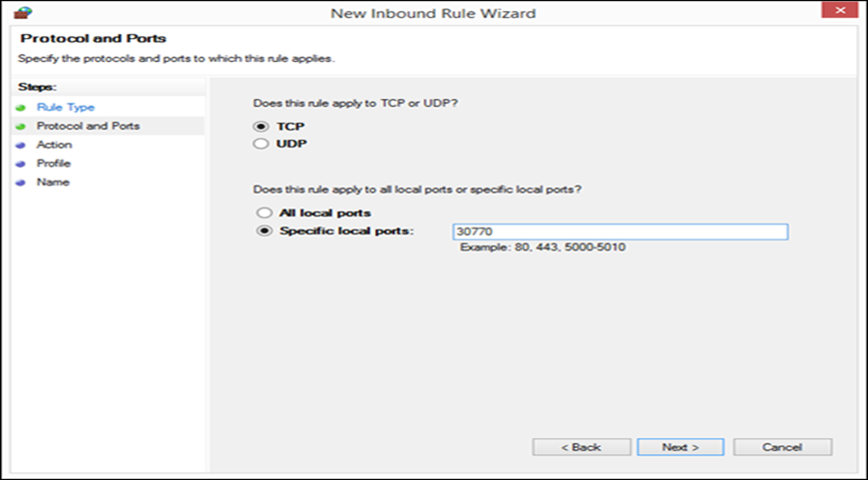Open the Protocol and Ports step
868x480 pixels.
(88, 126)
